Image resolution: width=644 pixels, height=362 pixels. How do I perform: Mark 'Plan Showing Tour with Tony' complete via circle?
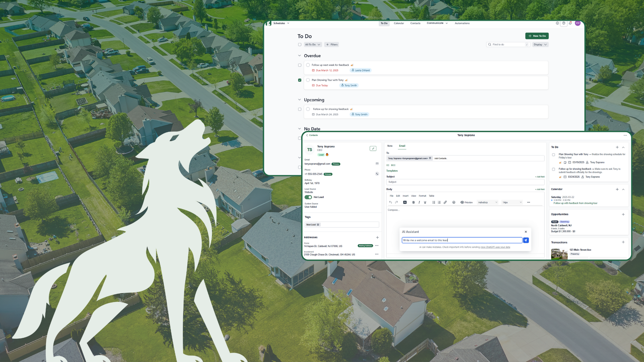click(308, 80)
